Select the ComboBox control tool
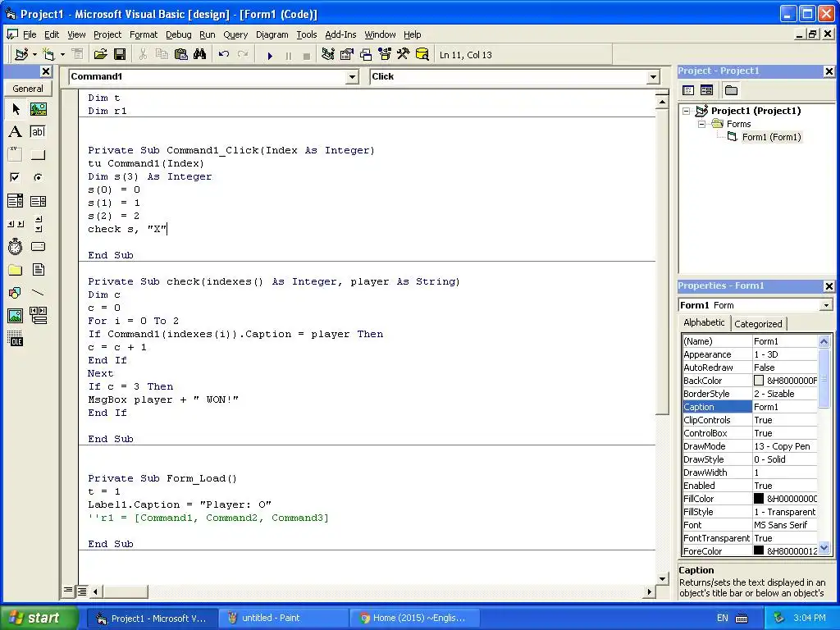The width and height of the screenshot is (840, 630). pos(16,201)
